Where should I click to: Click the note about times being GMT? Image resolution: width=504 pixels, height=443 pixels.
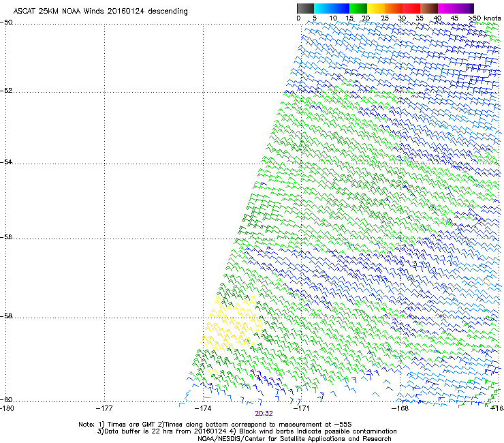pyautogui.click(x=215, y=425)
